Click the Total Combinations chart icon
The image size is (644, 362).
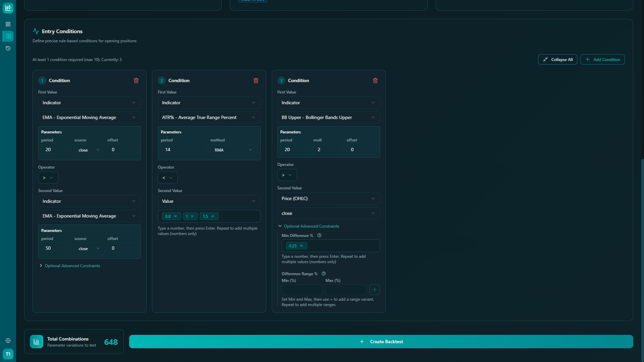tap(37, 342)
